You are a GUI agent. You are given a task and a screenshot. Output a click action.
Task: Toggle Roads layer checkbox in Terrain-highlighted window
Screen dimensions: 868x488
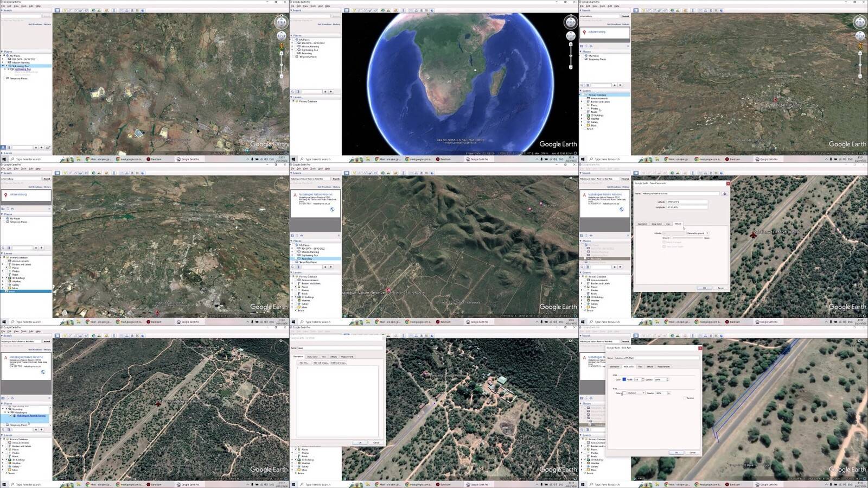point(7,275)
